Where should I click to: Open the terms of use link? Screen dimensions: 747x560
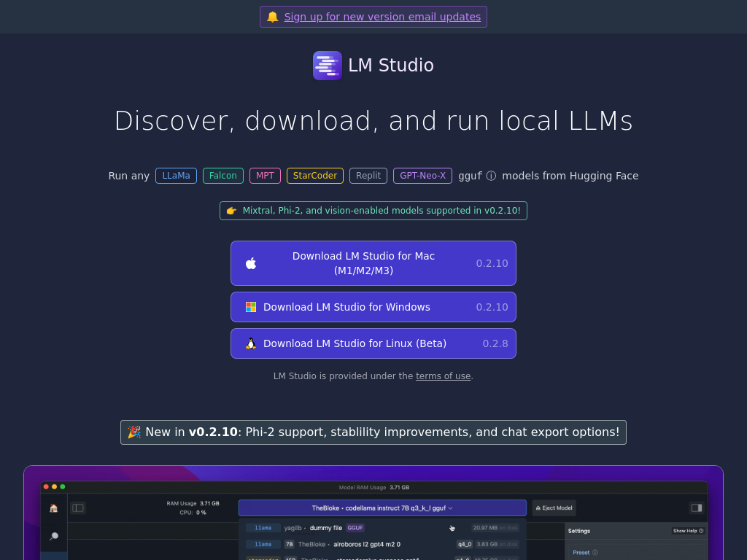coord(443,376)
